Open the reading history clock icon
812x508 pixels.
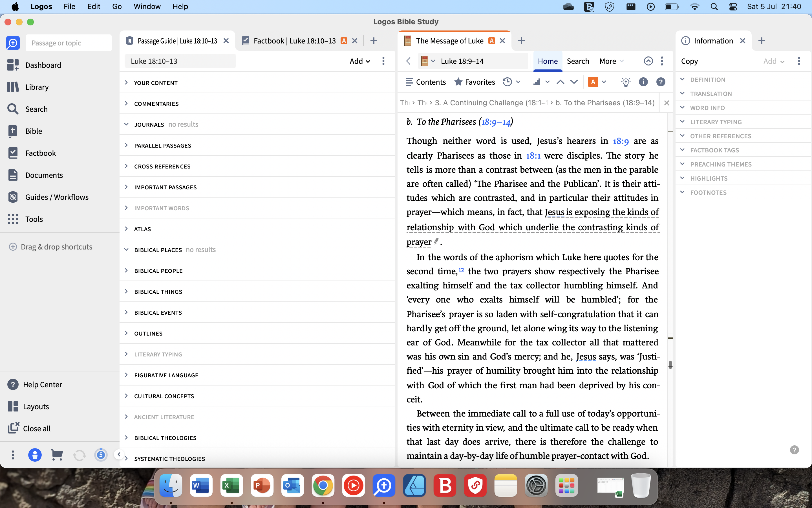pos(507,82)
